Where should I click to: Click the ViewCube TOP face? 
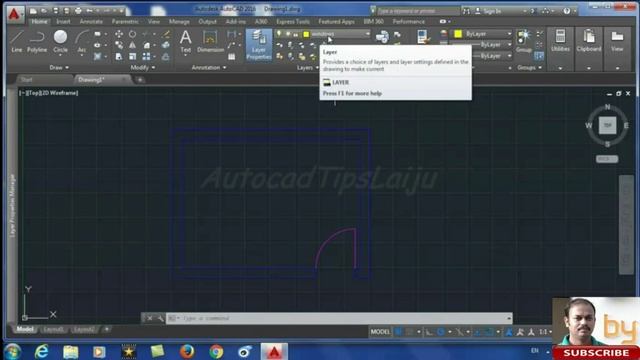607,125
